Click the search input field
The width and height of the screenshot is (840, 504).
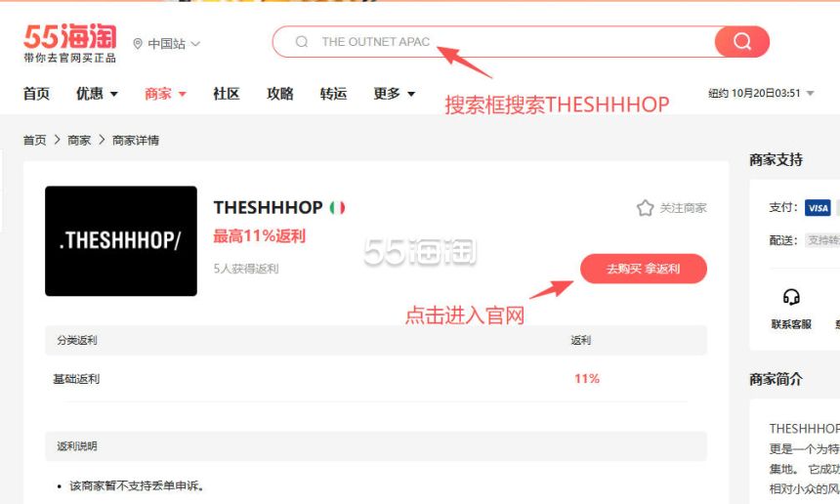(x=493, y=42)
